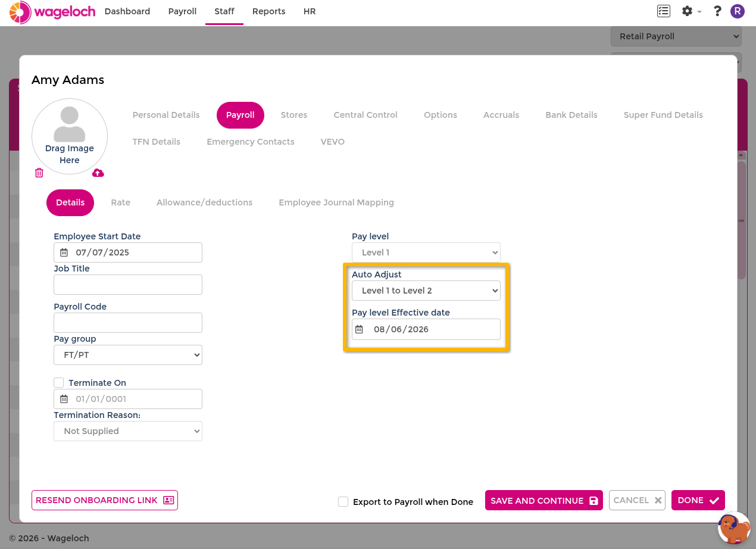The height and width of the screenshot is (549, 756).
Task: Enable Export to Payroll when Done
Action: pyautogui.click(x=343, y=501)
